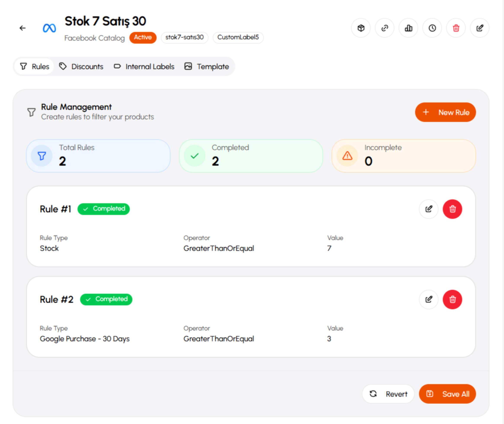Open the bar chart statistics icon
Screen dimensions: 504x424
click(408, 28)
